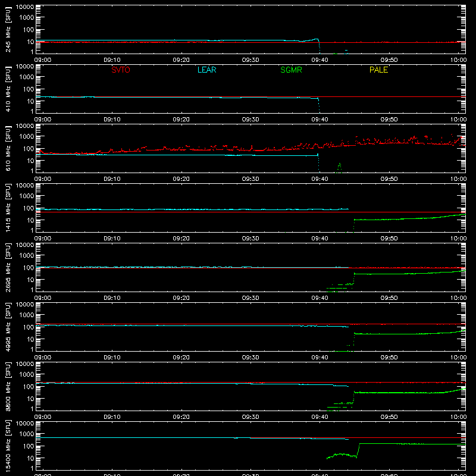
Task: Click 09:30 time label under 610 MHz plot
Action: 250,179
